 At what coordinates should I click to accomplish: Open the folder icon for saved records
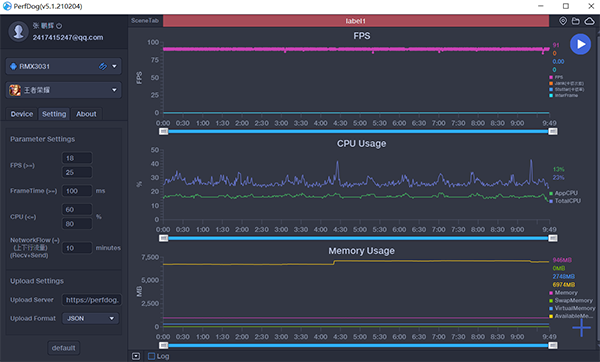click(x=576, y=21)
